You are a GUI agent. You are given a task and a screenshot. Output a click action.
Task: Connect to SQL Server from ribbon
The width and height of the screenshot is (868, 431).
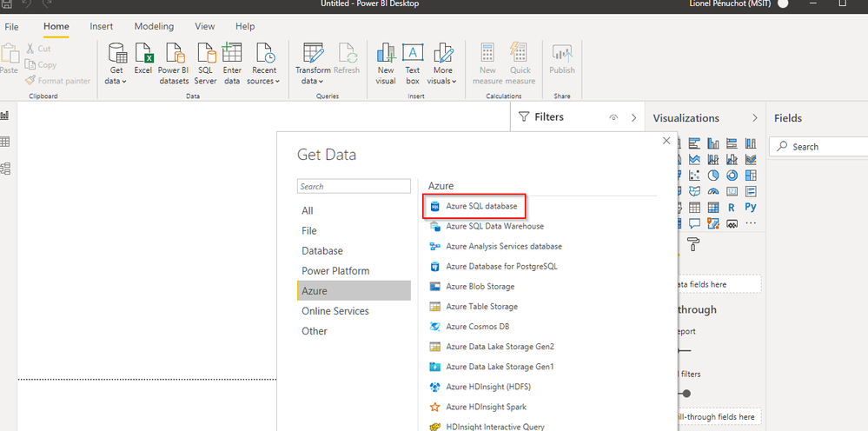[x=205, y=63]
